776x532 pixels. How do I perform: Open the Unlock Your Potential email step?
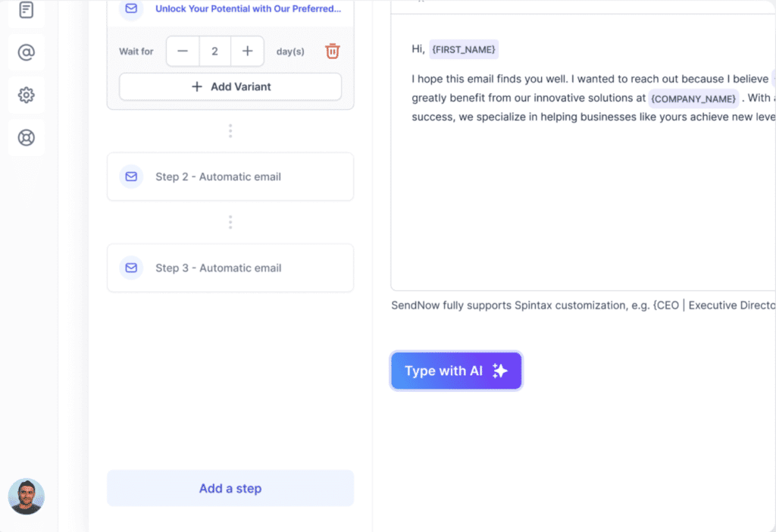(x=239, y=9)
